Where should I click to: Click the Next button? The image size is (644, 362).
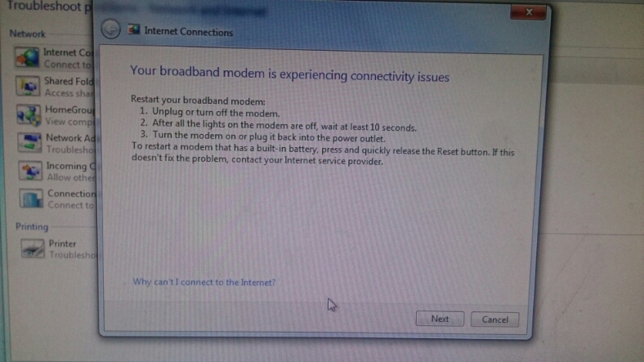coord(440,319)
